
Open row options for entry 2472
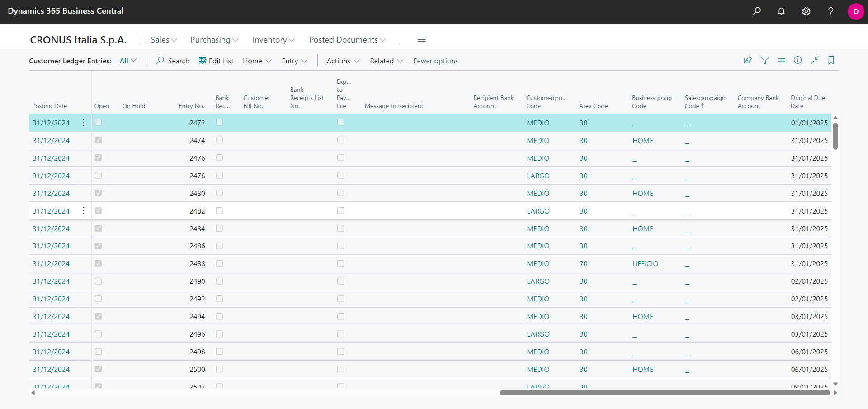pyautogui.click(x=84, y=123)
